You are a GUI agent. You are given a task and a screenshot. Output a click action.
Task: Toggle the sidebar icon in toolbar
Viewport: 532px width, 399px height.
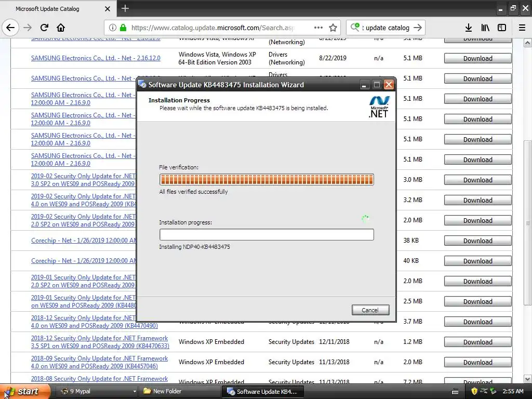(502, 28)
